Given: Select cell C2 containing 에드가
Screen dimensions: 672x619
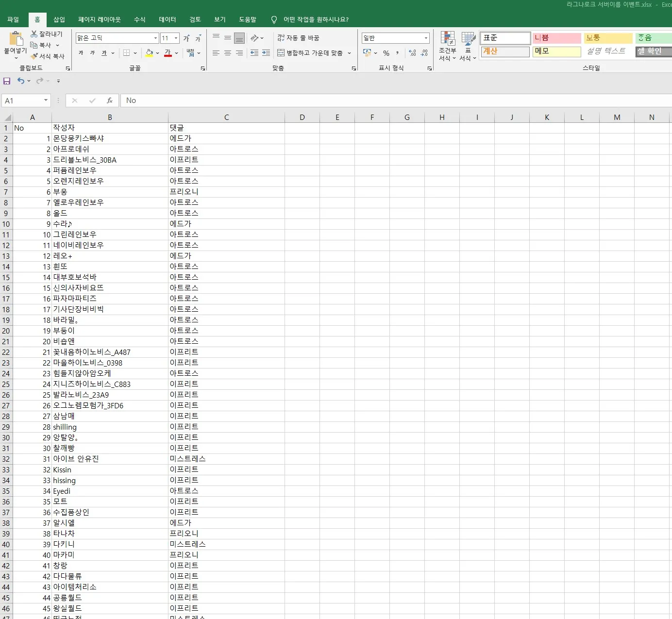Looking at the screenshot, I should click(x=226, y=138).
